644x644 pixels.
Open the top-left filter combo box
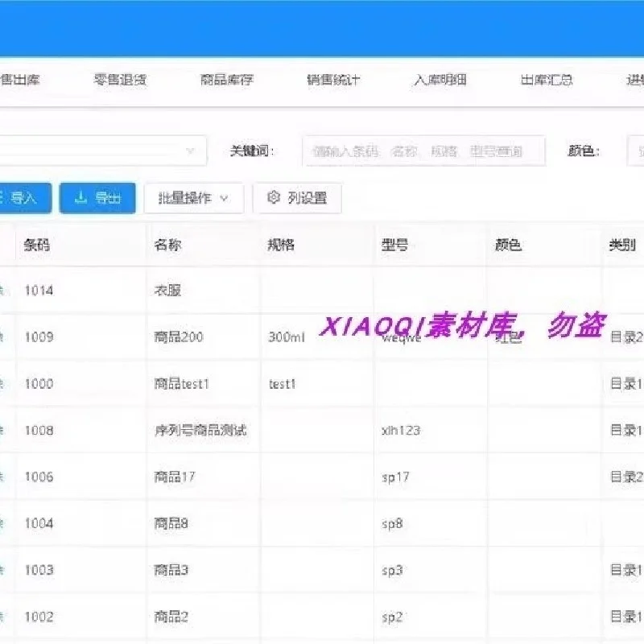tap(97, 150)
